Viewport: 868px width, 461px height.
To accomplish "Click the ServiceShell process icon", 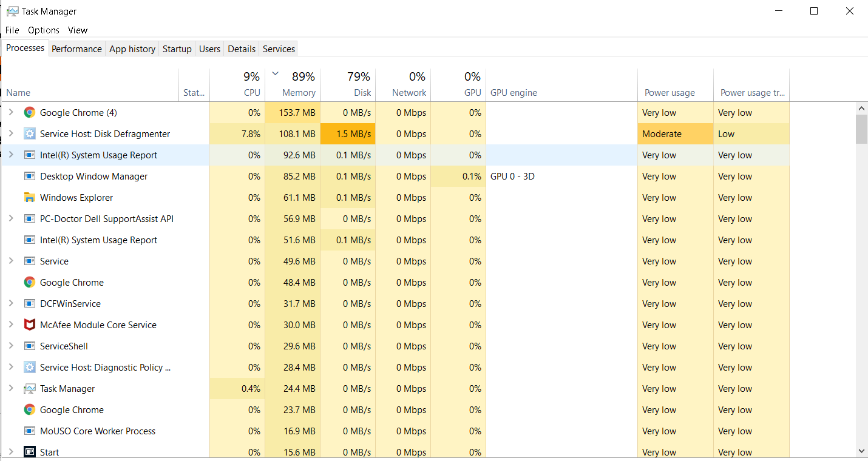I will point(29,346).
